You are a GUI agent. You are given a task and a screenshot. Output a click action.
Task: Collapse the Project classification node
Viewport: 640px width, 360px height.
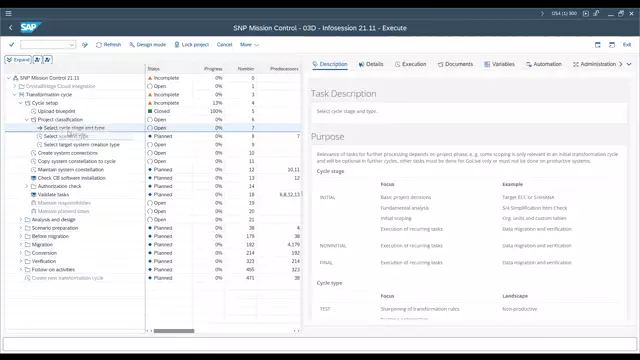point(27,120)
